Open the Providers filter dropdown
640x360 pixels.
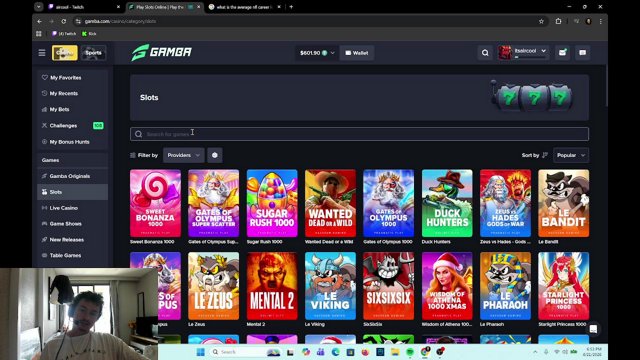[184, 155]
